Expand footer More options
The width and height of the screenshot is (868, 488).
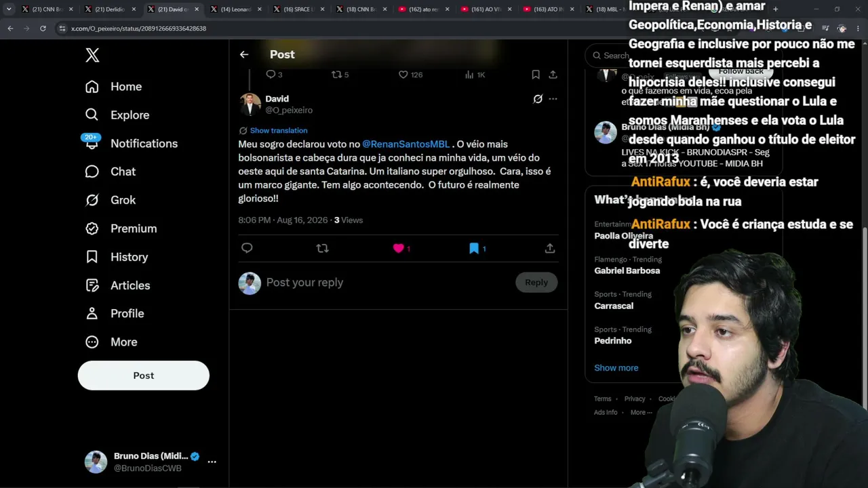641,412
